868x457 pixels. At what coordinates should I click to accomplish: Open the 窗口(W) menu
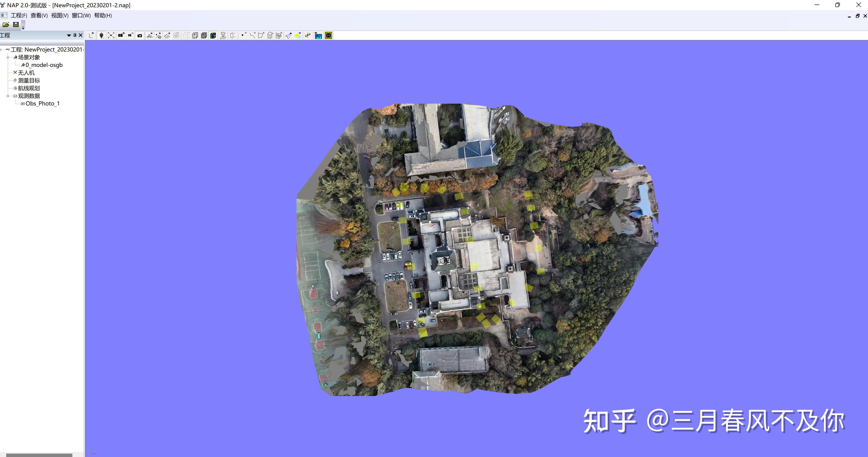pos(81,15)
